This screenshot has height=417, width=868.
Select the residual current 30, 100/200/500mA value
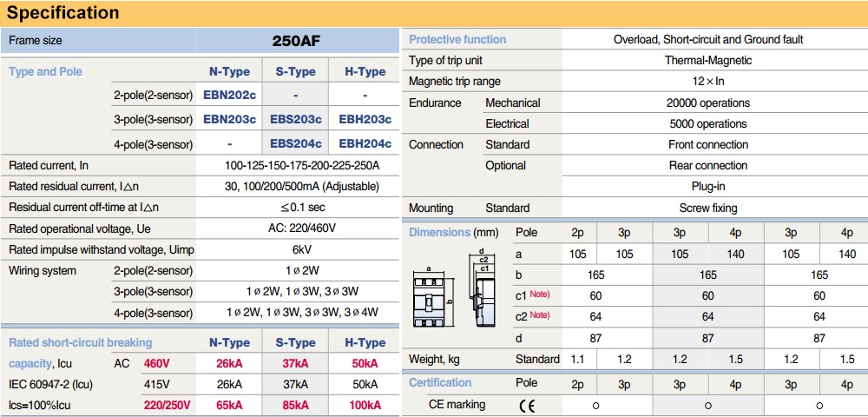click(302, 187)
